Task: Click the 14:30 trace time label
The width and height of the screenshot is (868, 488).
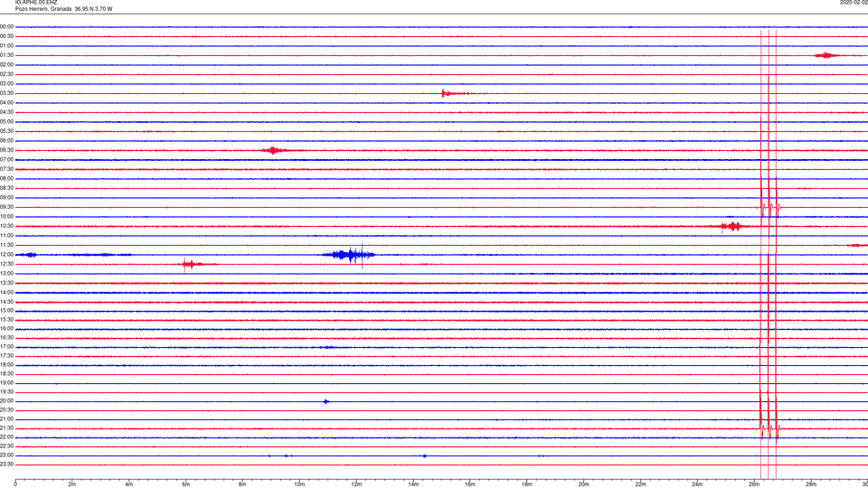Action: point(6,302)
